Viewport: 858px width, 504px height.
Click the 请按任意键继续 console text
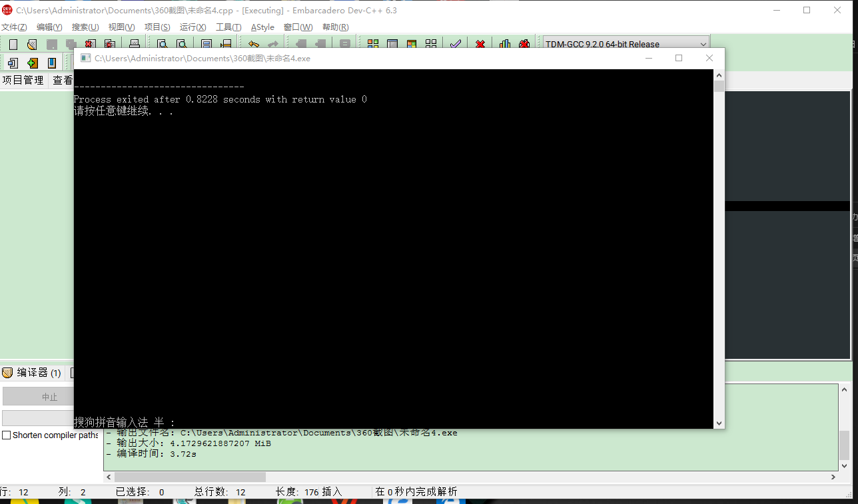123,111
